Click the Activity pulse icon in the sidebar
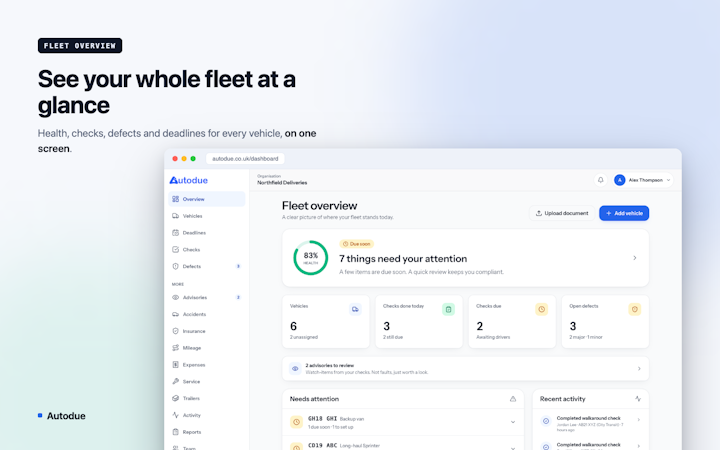 click(175, 415)
